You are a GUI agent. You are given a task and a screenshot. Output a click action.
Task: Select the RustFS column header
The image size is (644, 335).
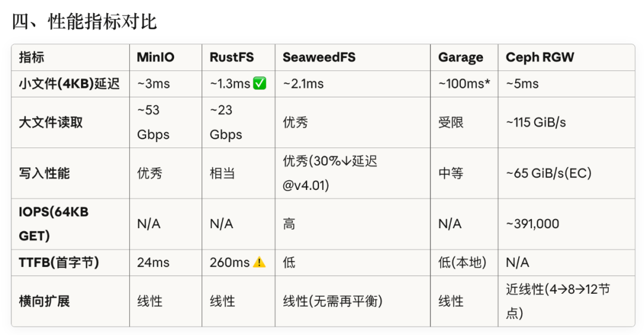[x=231, y=57]
